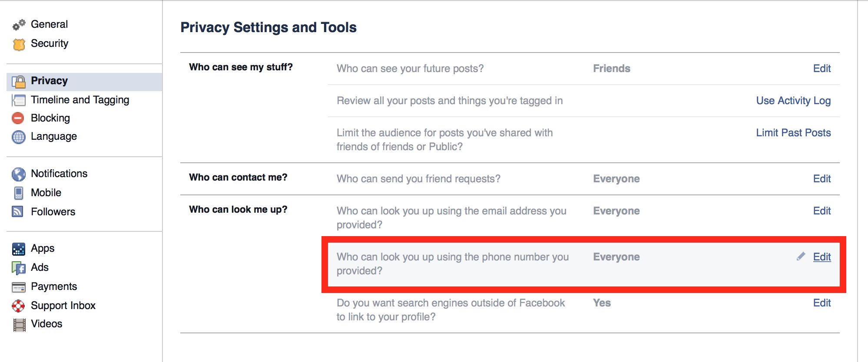Click the Payments card icon

coord(19,287)
